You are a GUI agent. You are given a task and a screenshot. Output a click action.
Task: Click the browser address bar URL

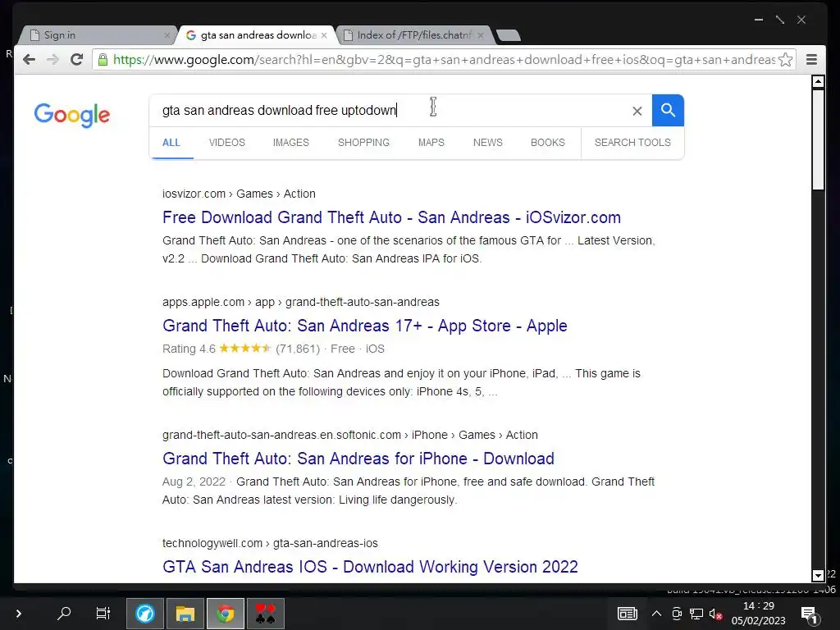444,59
